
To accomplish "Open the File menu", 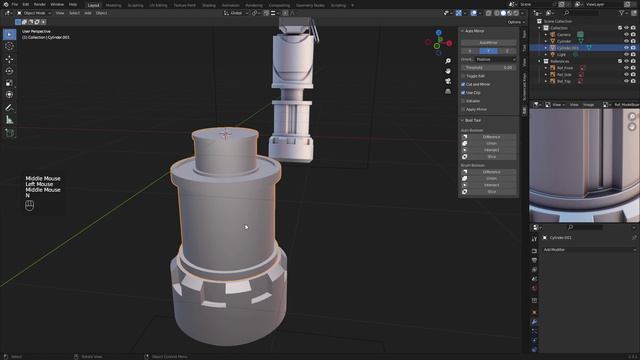I will (15, 4).
